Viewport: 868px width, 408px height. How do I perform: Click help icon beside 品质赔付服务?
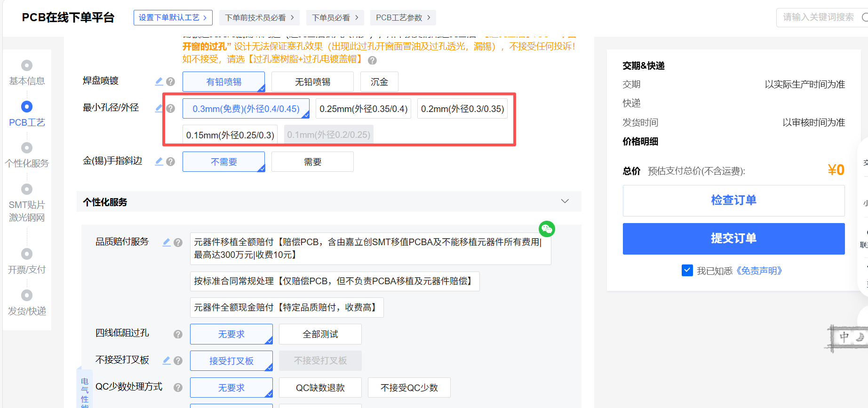point(178,242)
